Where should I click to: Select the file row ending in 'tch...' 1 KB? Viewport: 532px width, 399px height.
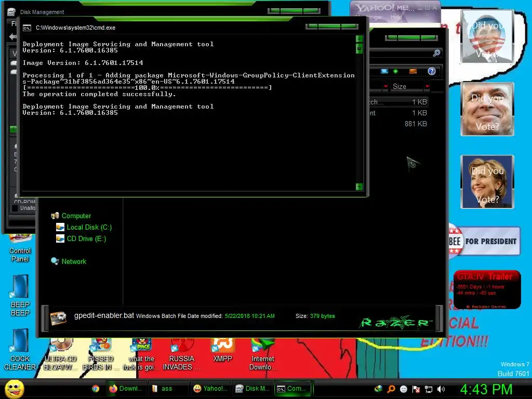398,102
